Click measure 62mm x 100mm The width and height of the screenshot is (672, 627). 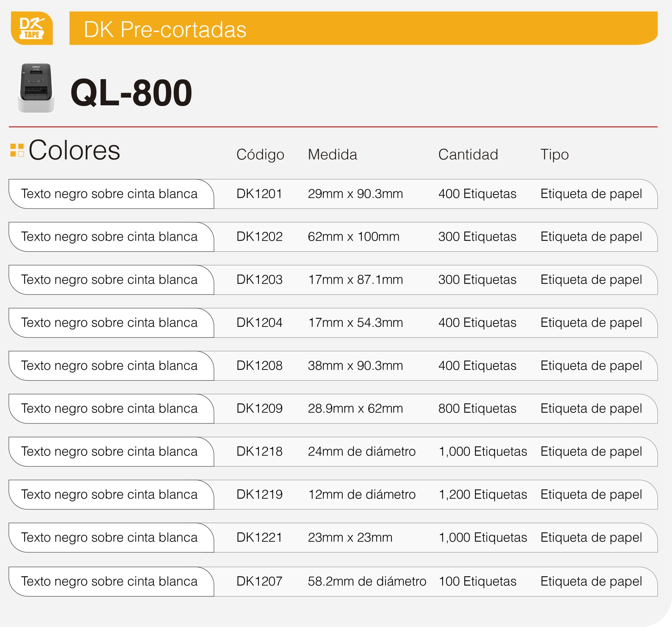353,237
